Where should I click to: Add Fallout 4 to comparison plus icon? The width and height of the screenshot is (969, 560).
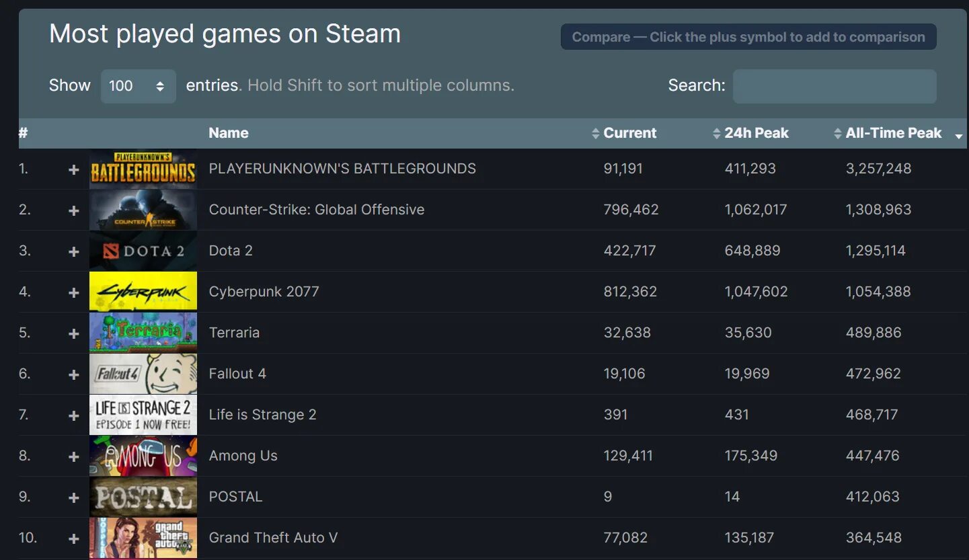coord(74,375)
